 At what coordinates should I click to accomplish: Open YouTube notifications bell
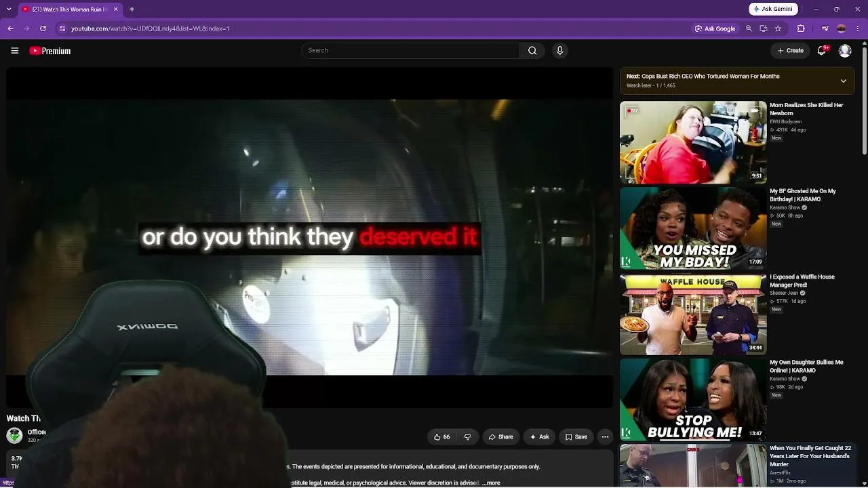pos(822,51)
